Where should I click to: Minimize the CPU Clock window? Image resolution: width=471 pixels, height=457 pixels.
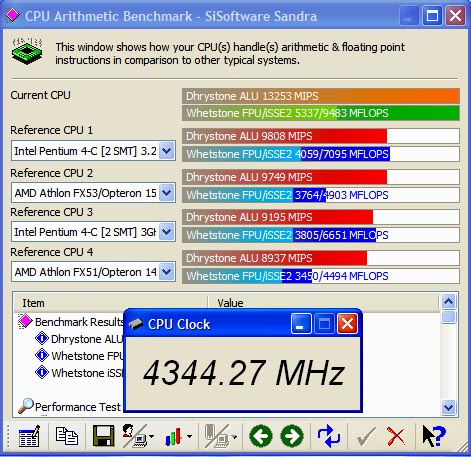pos(301,323)
